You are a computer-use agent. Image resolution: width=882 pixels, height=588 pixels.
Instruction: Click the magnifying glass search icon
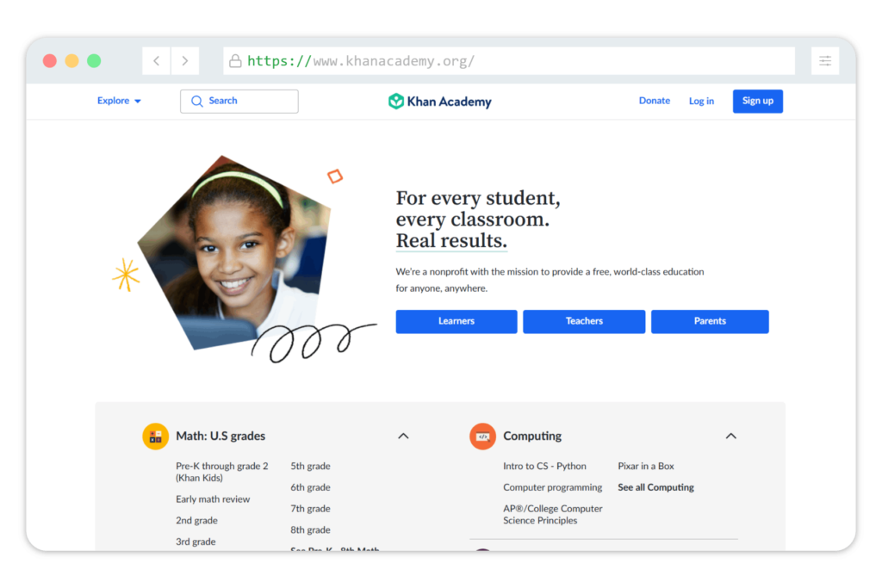pyautogui.click(x=197, y=102)
